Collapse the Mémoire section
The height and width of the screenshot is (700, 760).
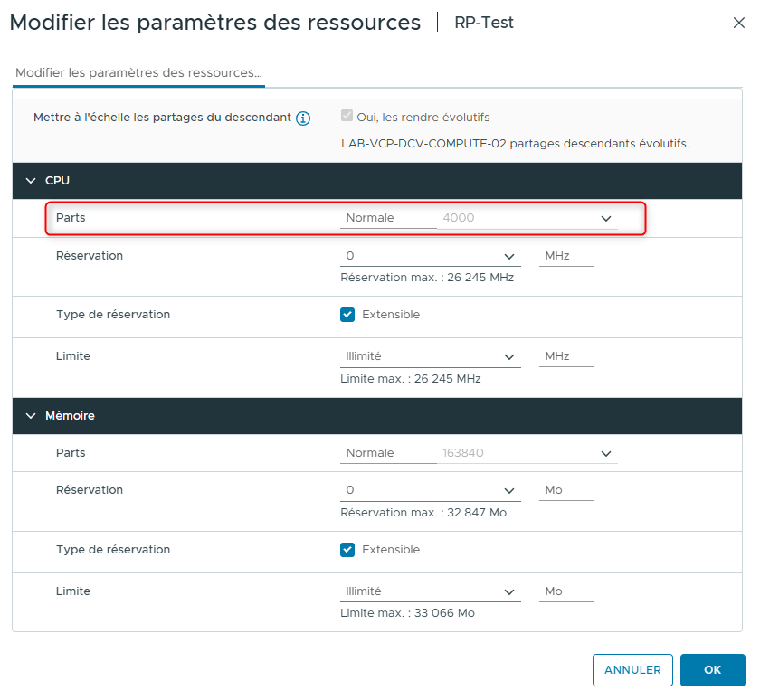coord(32,415)
